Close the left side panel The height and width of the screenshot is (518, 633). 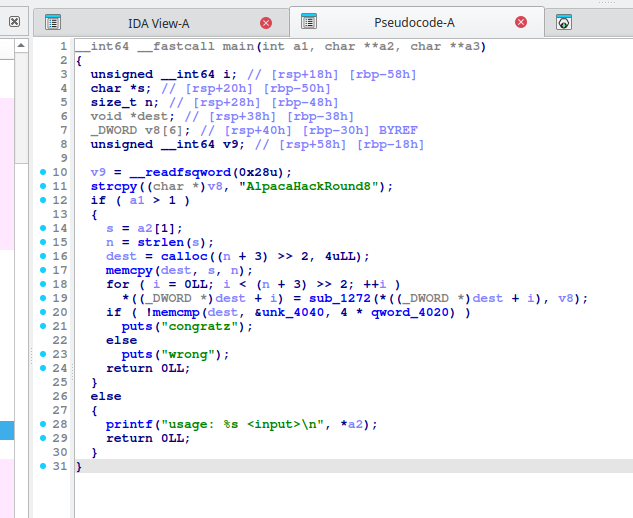click(x=11, y=21)
